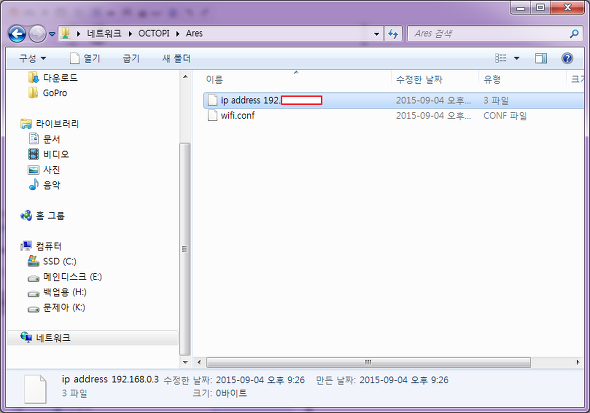
Task: Click the 백업용 (H:) drive icon
Action: pos(33,294)
